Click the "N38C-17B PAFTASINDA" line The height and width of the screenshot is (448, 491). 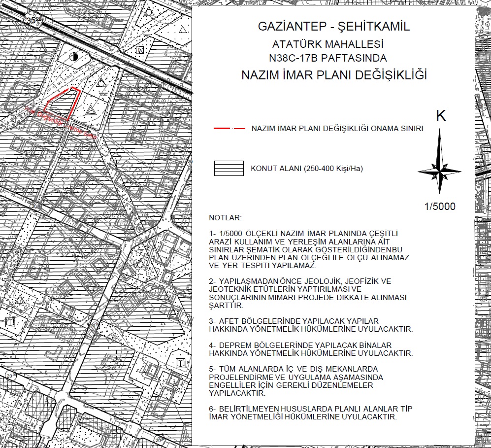[328, 58]
